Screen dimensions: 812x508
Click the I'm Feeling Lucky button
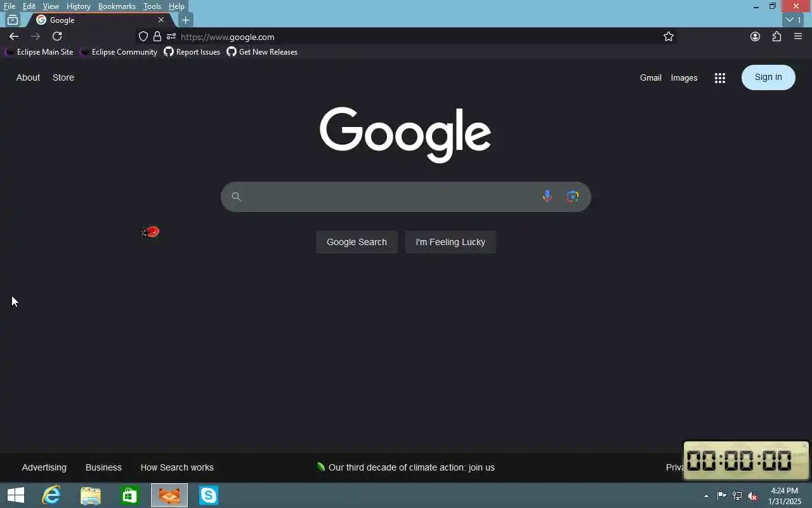click(x=450, y=242)
